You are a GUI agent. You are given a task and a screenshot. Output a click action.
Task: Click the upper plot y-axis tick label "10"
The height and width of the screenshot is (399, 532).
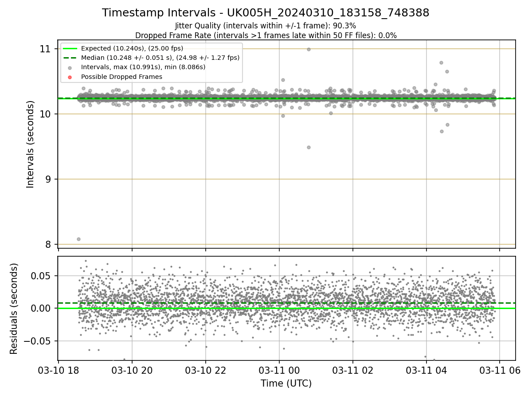point(45,114)
